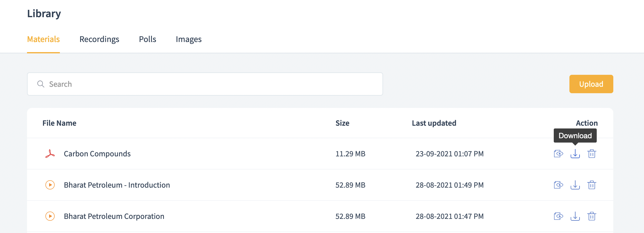The width and height of the screenshot is (644, 233).
Task: Preview Bharat Petroleum Corporation video
Action: (558, 216)
